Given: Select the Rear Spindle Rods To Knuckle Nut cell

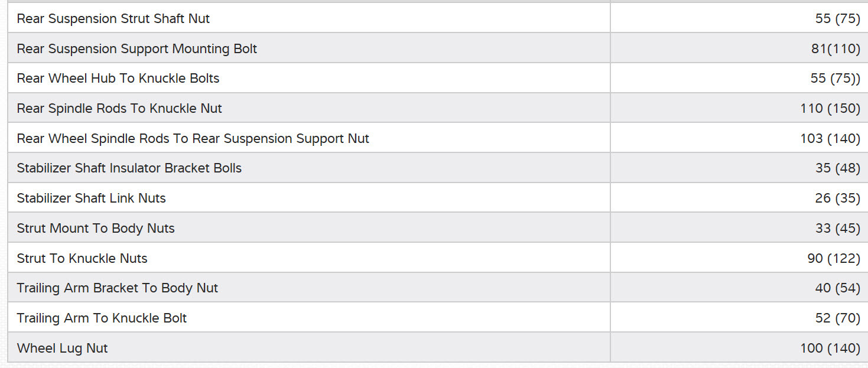Looking at the screenshot, I should [119, 109].
